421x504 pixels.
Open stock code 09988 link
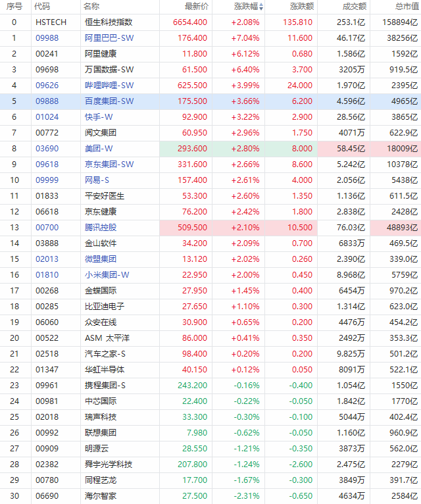[x=47, y=38]
